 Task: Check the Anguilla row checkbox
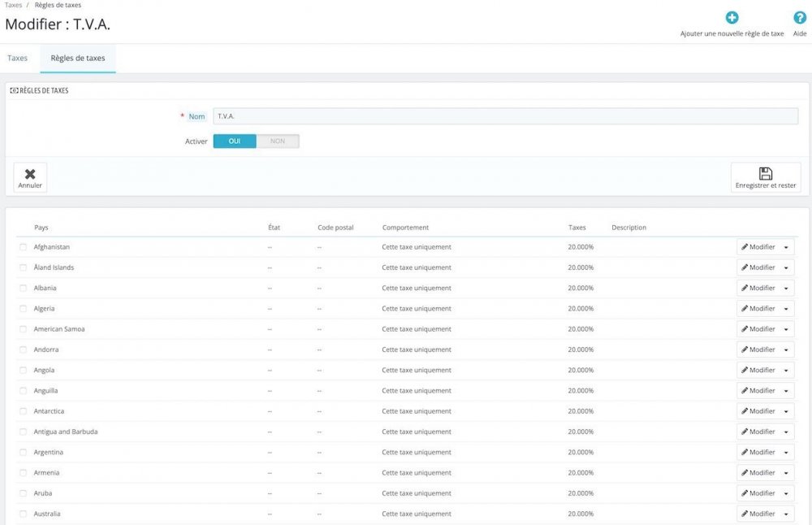(x=23, y=391)
